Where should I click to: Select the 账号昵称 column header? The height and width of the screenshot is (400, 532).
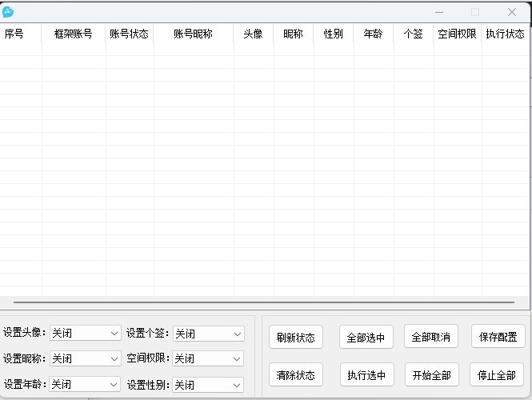pyautogui.click(x=193, y=34)
